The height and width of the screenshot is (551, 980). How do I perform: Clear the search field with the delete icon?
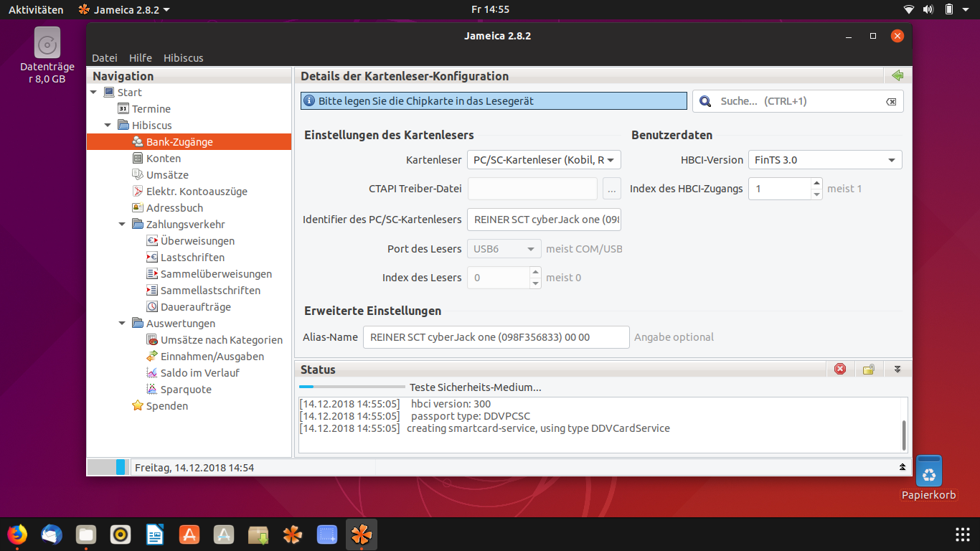891,102
